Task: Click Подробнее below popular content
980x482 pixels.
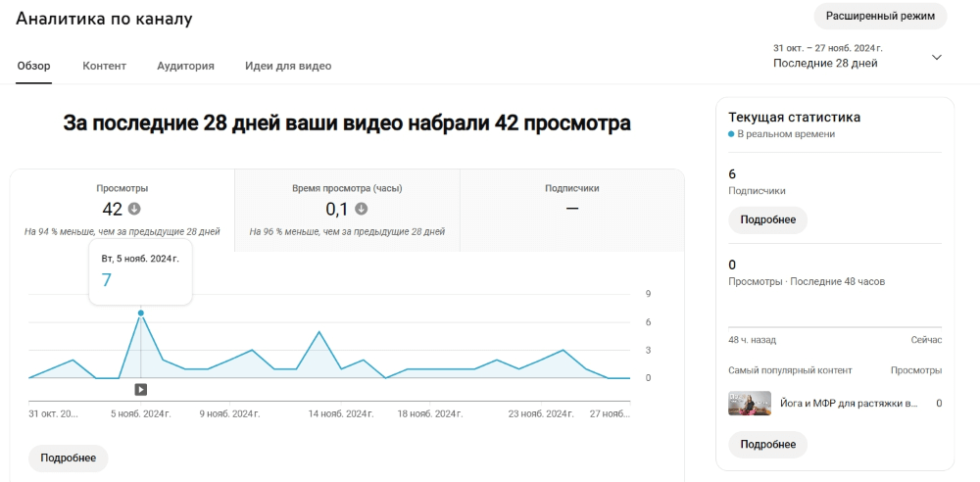Action: pyautogui.click(x=768, y=445)
